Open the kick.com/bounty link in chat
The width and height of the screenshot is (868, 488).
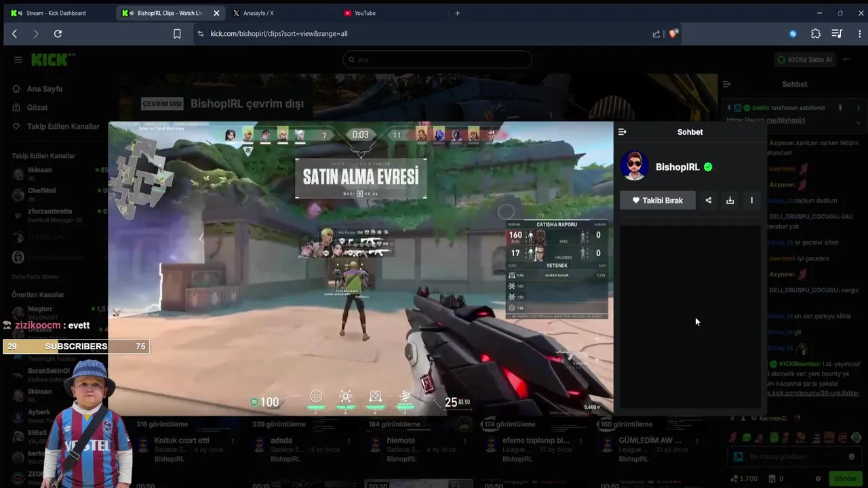(813, 393)
